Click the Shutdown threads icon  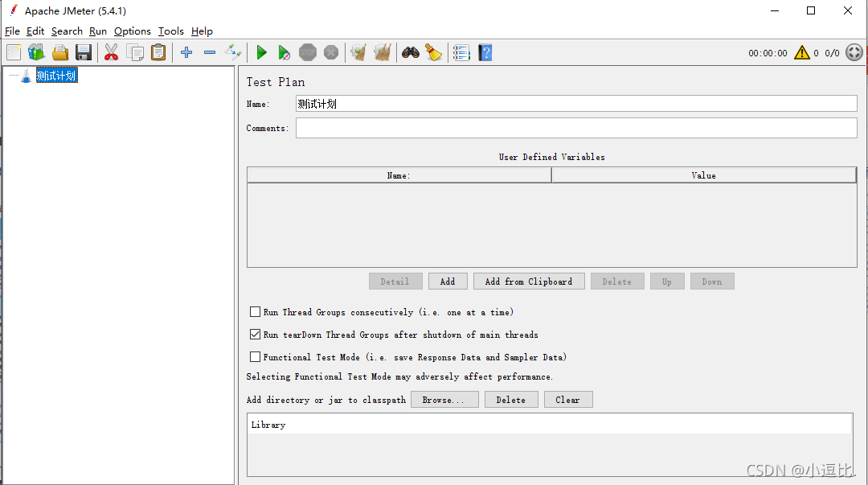[331, 52]
